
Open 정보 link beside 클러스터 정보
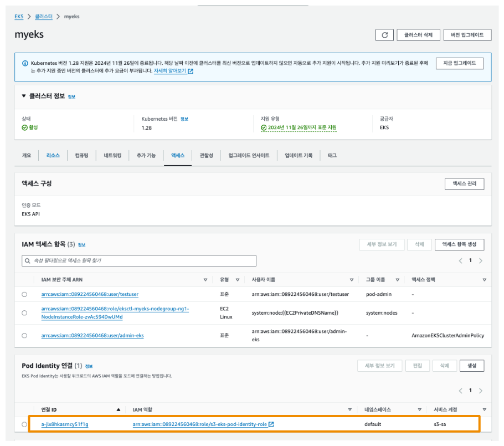[71, 96]
